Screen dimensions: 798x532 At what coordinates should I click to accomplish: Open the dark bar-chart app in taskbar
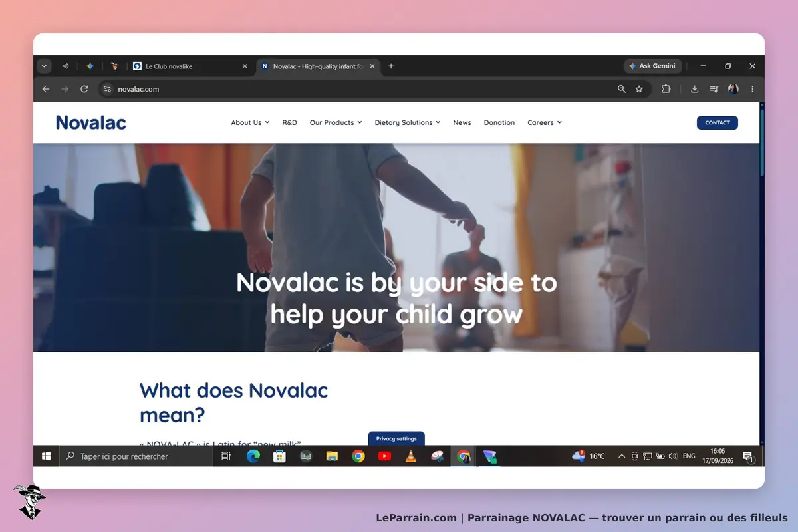pyautogui.click(x=306, y=456)
